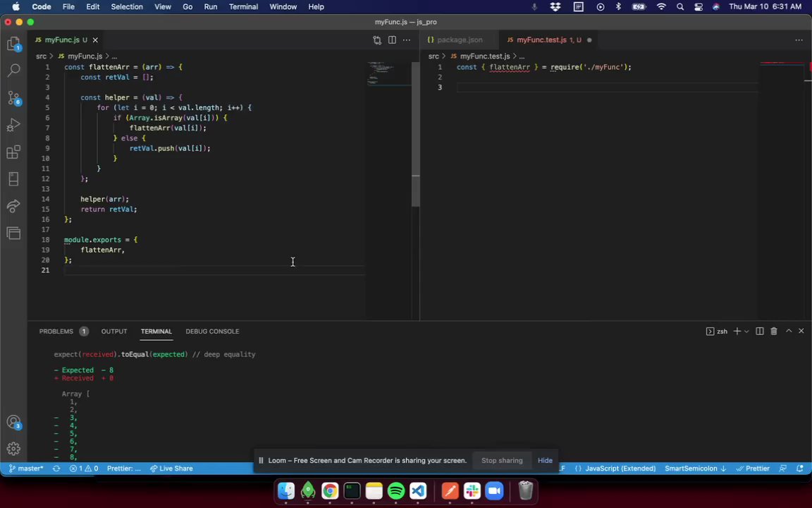Open the Go menu

187,7
